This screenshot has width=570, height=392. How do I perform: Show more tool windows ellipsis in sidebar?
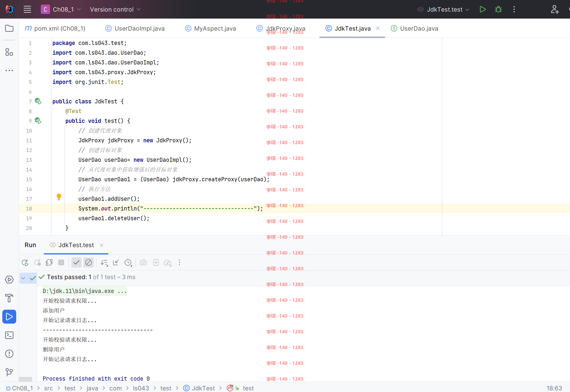coord(9,70)
